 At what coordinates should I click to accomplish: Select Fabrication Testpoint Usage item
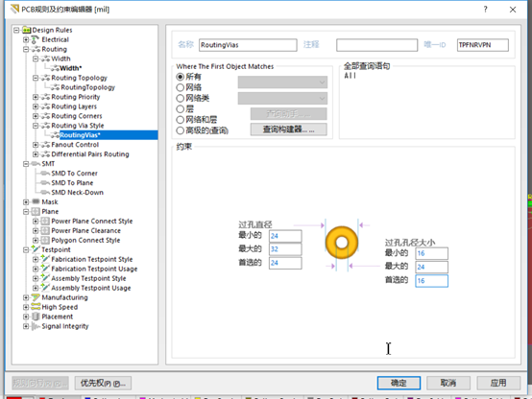pyautogui.click(x=94, y=269)
